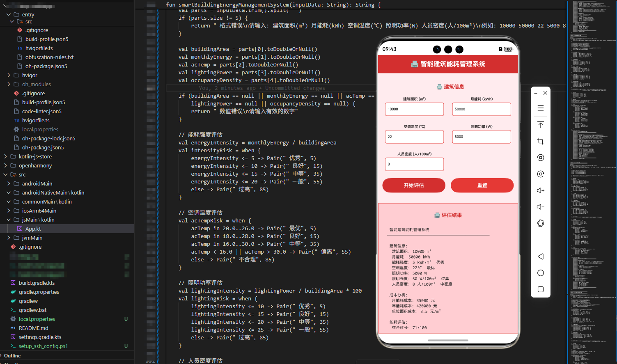Image resolution: width=617 pixels, height=364 pixels.
Task: Take a screenshot with the crop icon
Action: (x=540, y=141)
